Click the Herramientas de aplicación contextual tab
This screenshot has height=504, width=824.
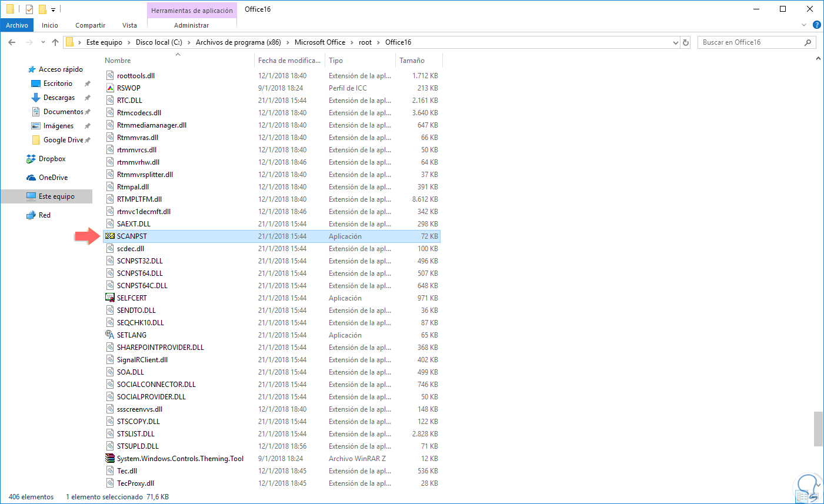point(192,11)
